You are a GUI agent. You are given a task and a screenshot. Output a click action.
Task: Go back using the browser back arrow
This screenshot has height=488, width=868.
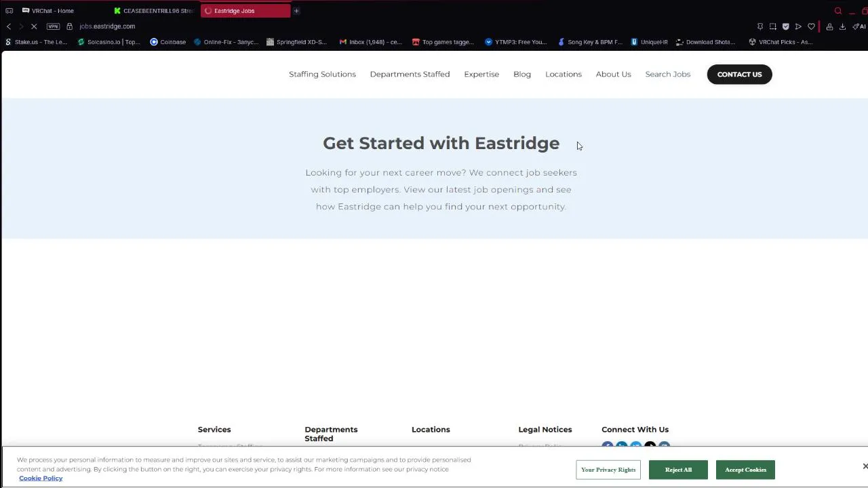(x=8, y=26)
